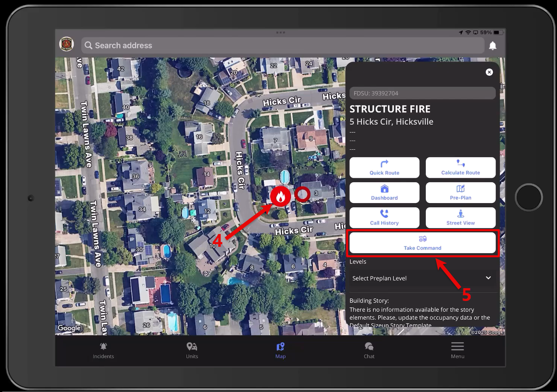Click the Building Story heading
The image size is (557, 392).
click(369, 301)
